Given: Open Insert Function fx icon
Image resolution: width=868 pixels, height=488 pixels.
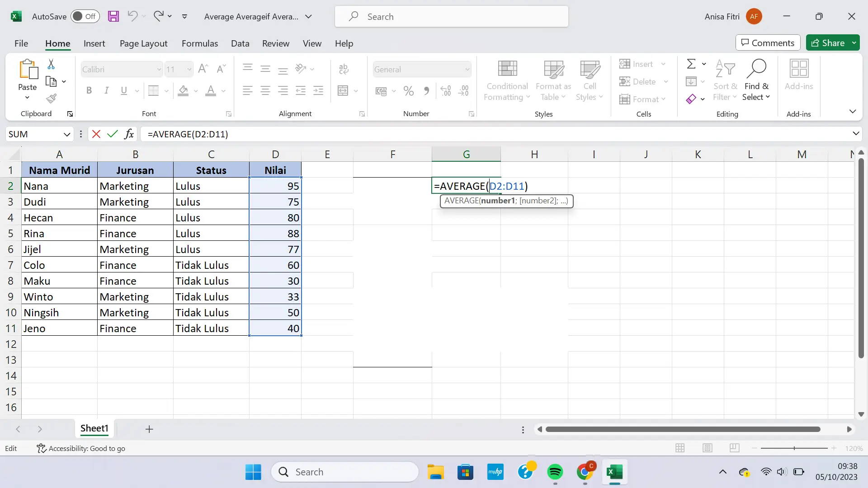Looking at the screenshot, I should click(x=129, y=134).
